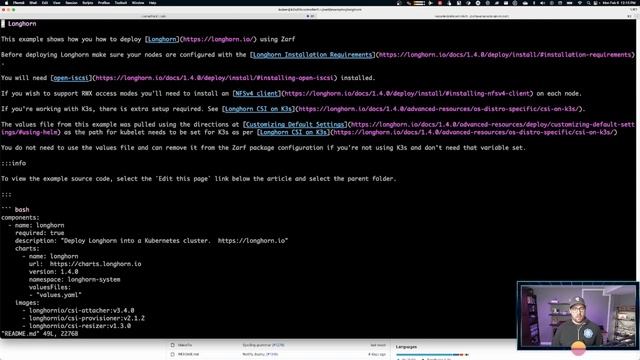Click the components: line
The width and height of the screenshot is (640, 360).
[x=20, y=218]
